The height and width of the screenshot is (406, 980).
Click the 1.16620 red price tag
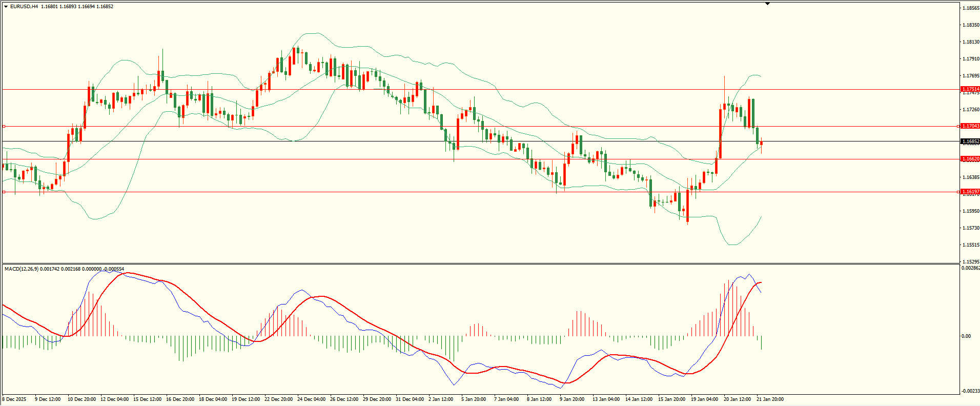coord(970,159)
